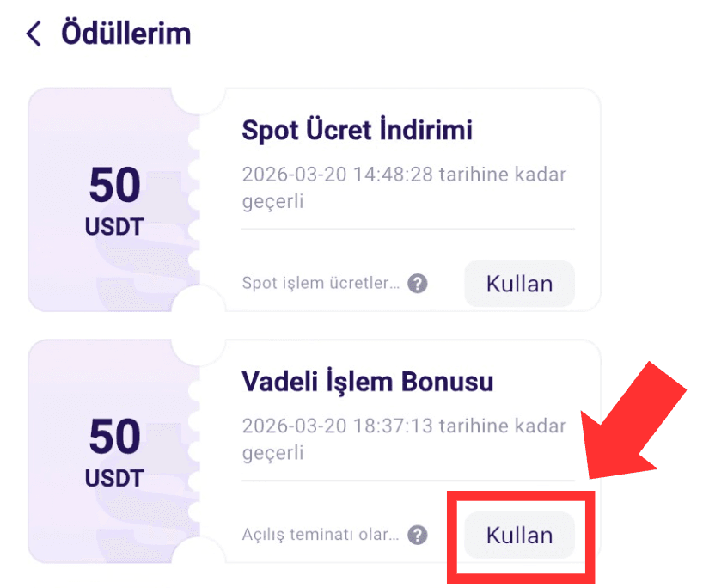
Task: Open help icon next to Açılış teminatı olar
Action: coord(417,535)
